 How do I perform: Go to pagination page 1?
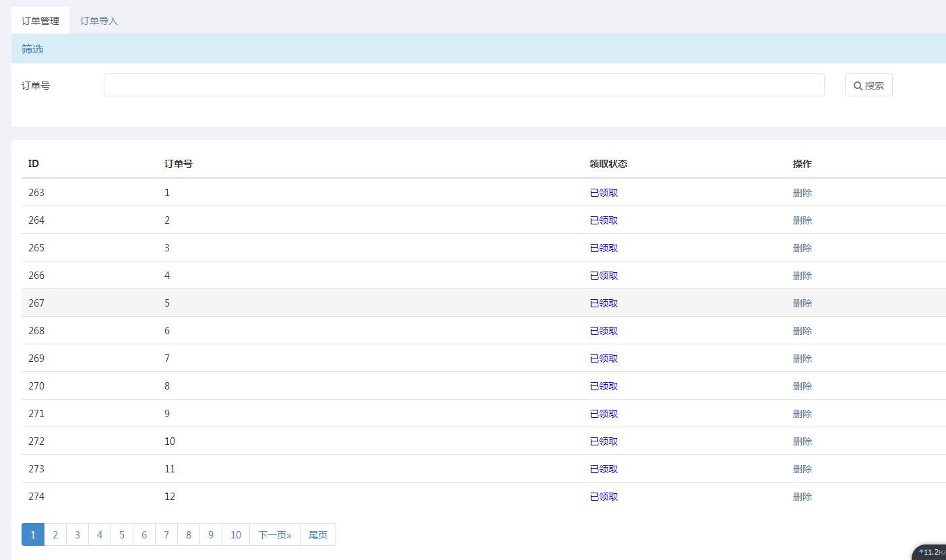point(33,534)
